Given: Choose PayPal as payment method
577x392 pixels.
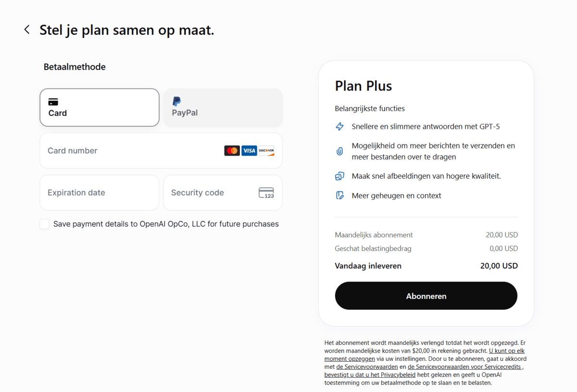Looking at the screenshot, I should tap(223, 108).
